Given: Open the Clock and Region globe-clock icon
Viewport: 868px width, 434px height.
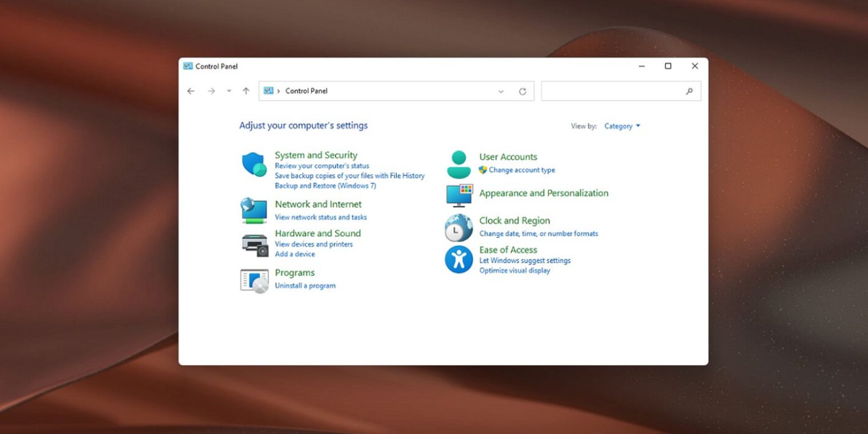Looking at the screenshot, I should pyautogui.click(x=459, y=227).
